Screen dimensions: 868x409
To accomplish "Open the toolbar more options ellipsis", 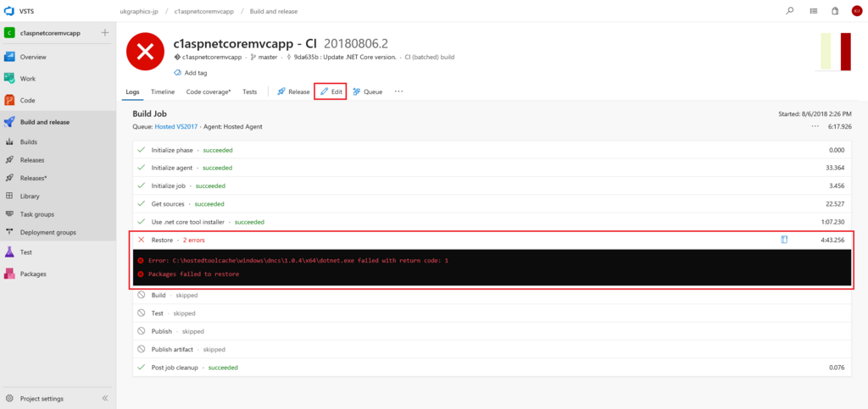I will [398, 91].
